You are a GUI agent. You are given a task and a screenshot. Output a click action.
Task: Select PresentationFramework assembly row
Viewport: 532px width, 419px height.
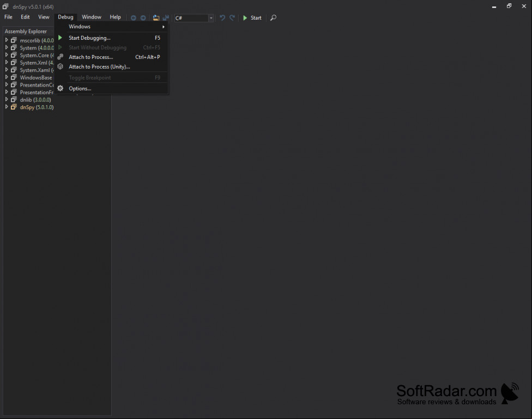pyautogui.click(x=37, y=93)
